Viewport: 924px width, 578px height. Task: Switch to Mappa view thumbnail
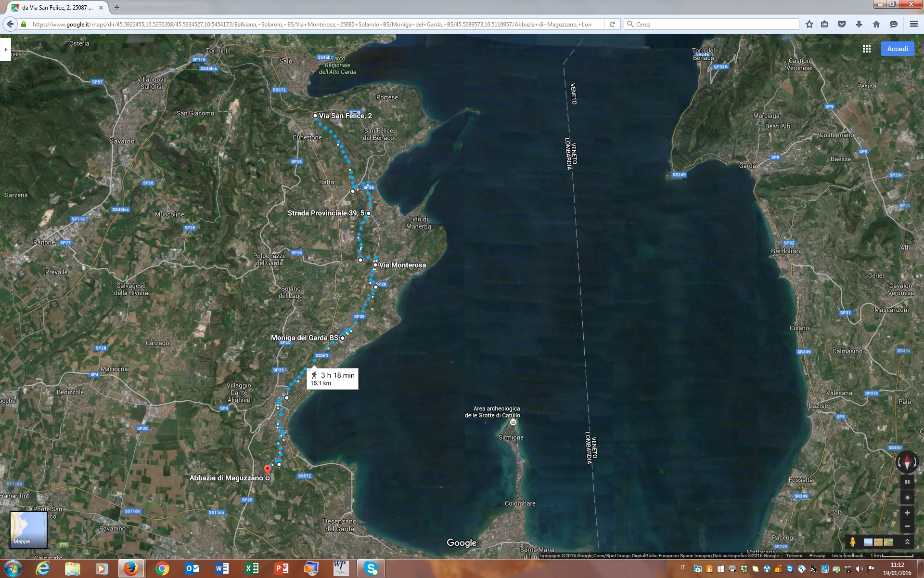coord(28,529)
